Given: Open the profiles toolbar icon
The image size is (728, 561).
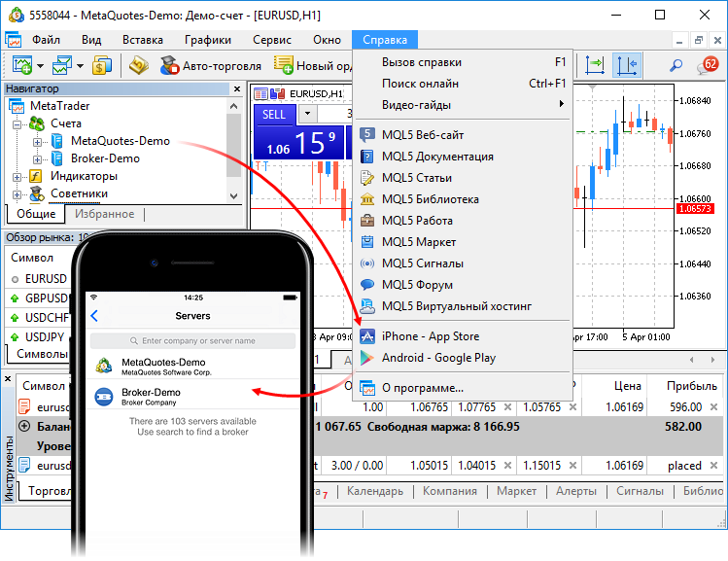Looking at the screenshot, I should [x=62, y=65].
